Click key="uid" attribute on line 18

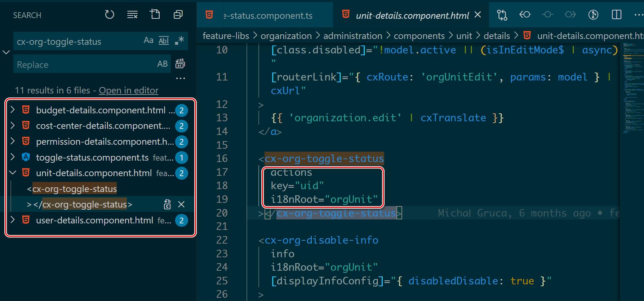click(297, 186)
